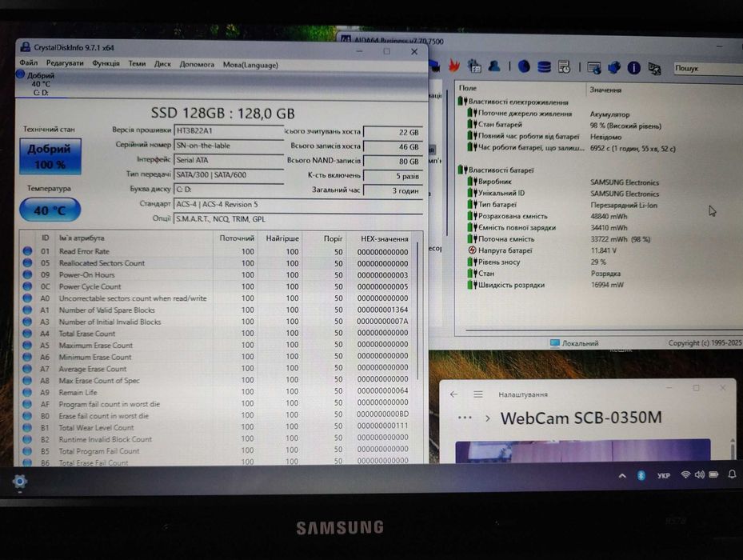
Task: Click the flame icon in AIDA64 toolbar
Action: pyautogui.click(x=454, y=66)
